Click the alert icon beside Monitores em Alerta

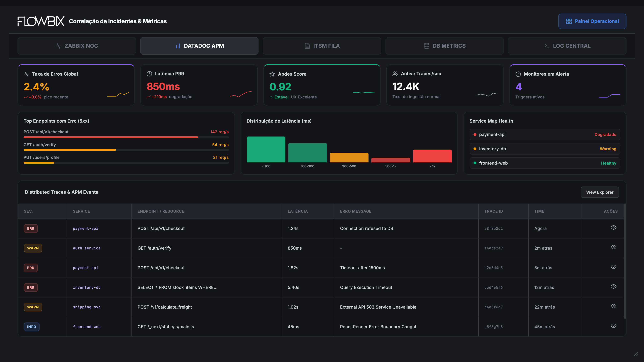(x=518, y=74)
